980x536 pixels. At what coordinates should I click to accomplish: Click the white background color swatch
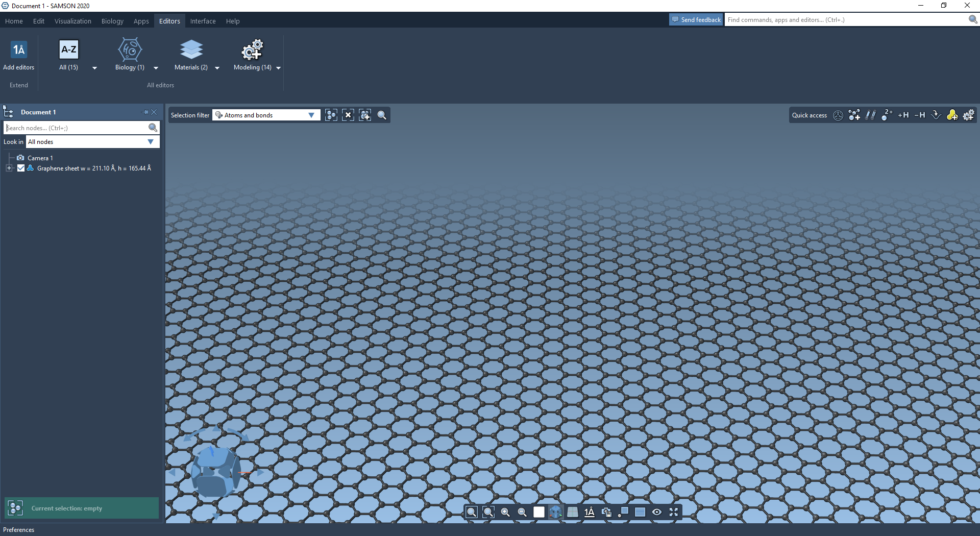coord(539,512)
